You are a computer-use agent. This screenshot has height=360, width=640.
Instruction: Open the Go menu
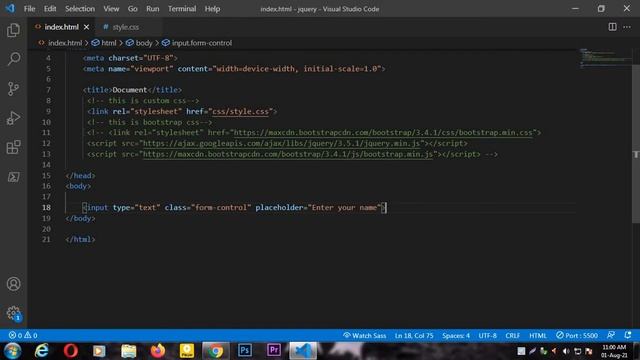pos(133,9)
